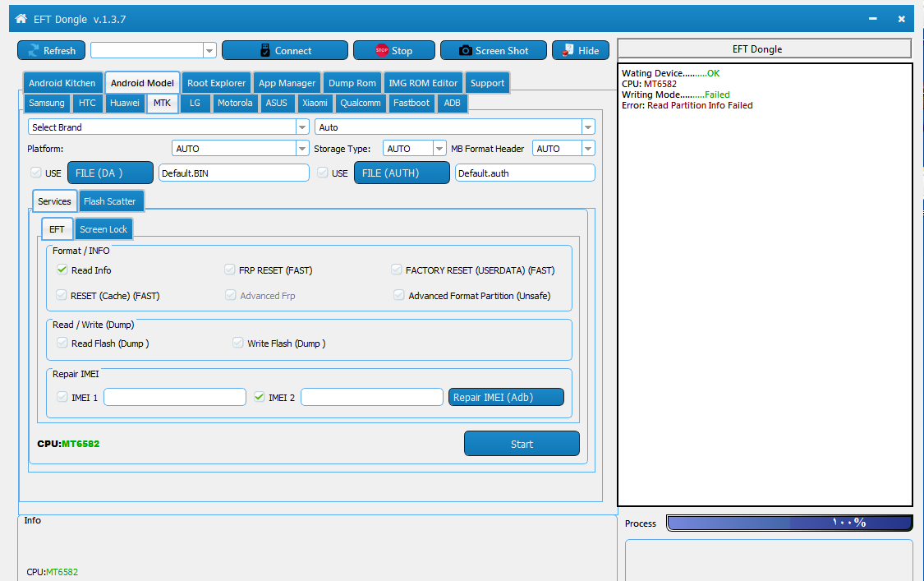Open the Screen Lock tab
Image resolution: width=924 pixels, height=581 pixels.
pos(103,228)
